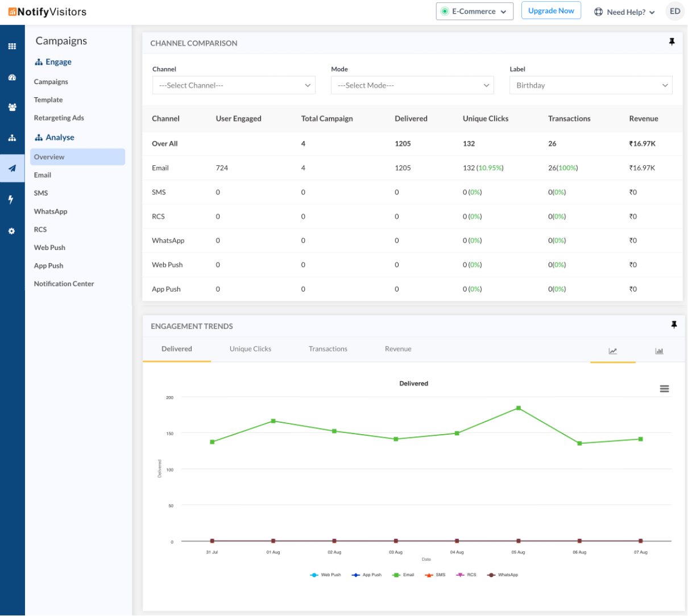Open the apps grid icon in sidebar

[12, 47]
